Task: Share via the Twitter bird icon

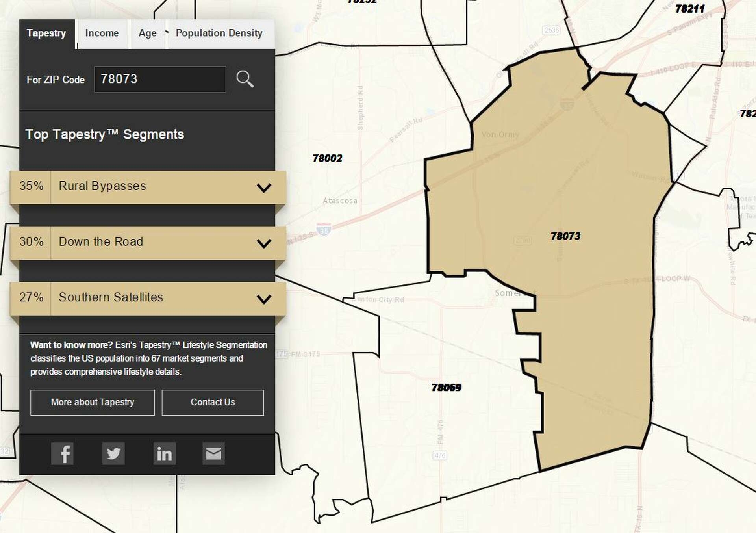Action: [113, 453]
